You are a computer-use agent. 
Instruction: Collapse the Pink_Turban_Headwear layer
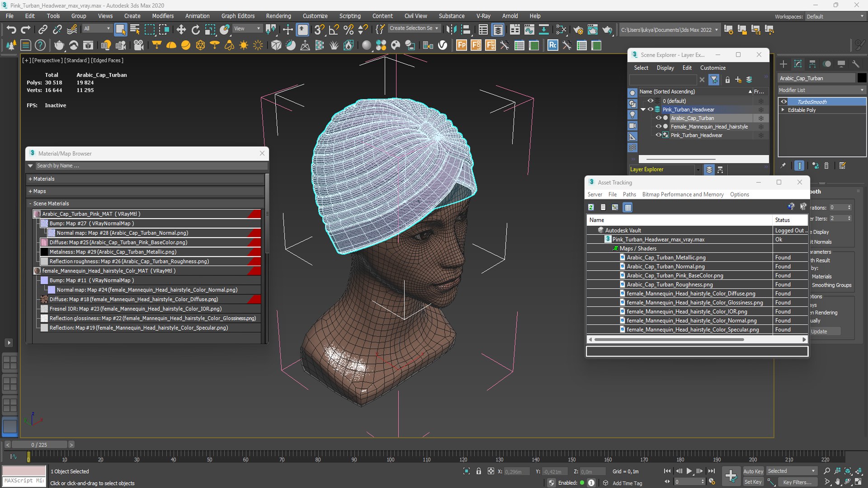coord(643,109)
